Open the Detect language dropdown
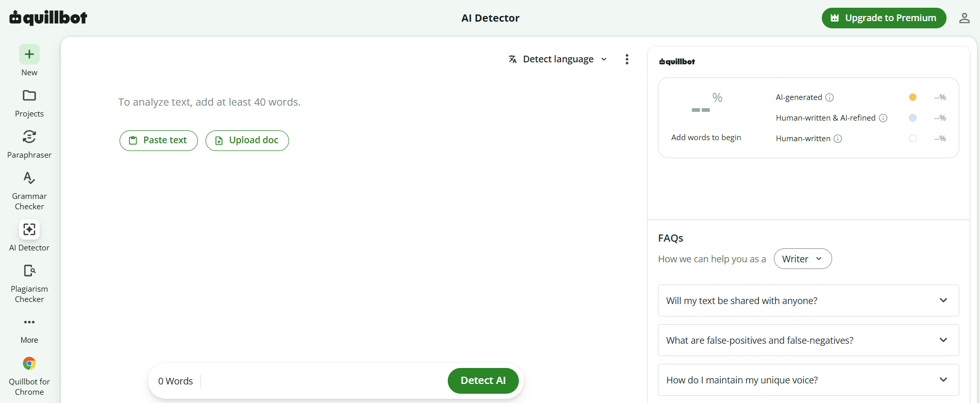This screenshot has width=980, height=403. coord(559,59)
